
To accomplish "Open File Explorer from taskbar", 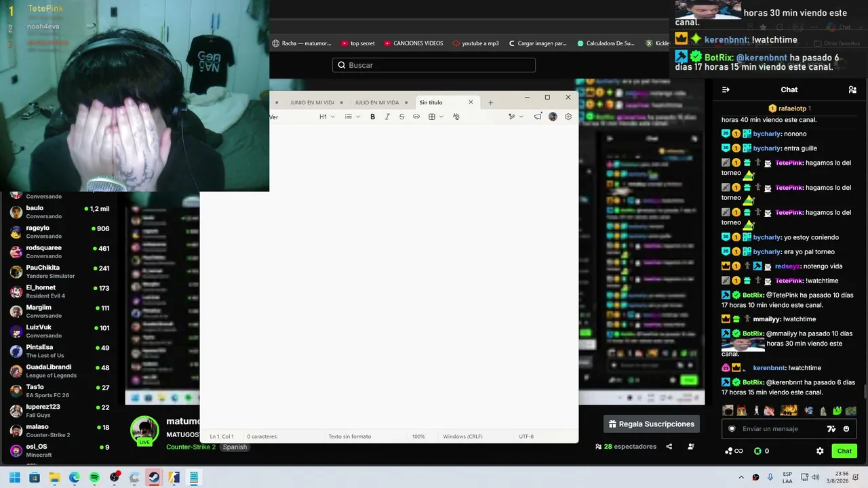I will (54, 477).
